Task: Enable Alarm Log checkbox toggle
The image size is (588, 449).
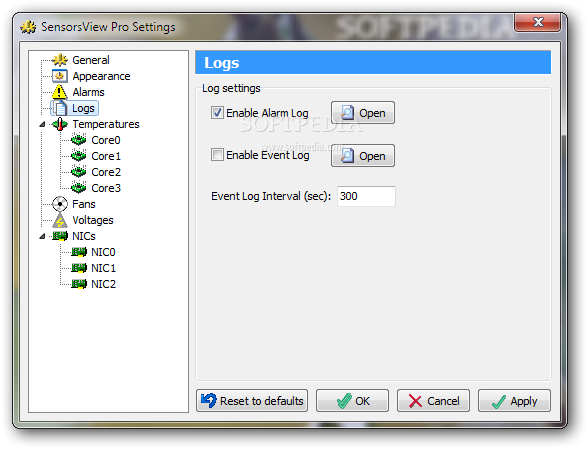Action: pos(217,113)
